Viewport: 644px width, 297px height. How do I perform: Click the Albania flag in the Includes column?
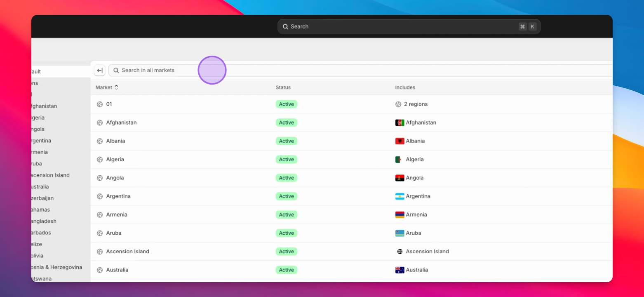coord(400,141)
